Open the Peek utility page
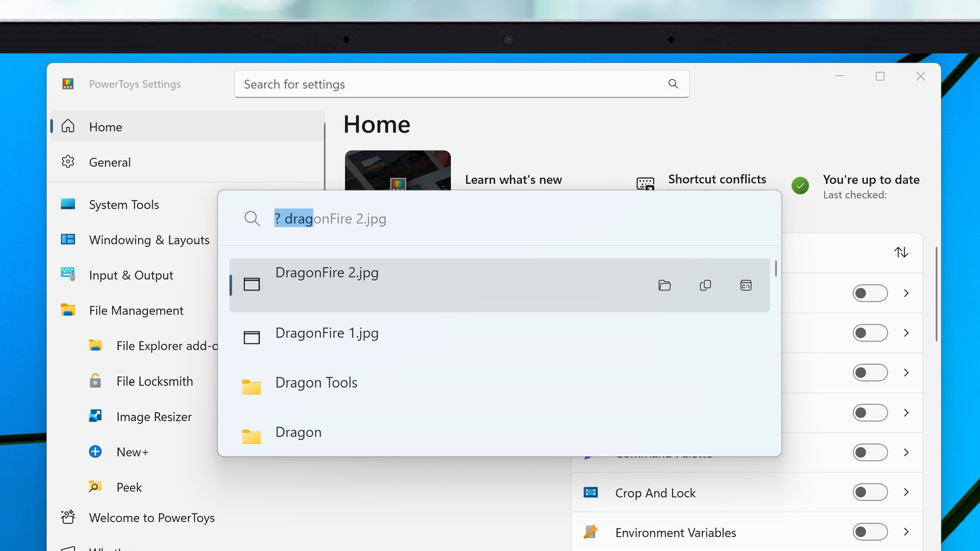Image resolution: width=980 pixels, height=551 pixels. (129, 487)
